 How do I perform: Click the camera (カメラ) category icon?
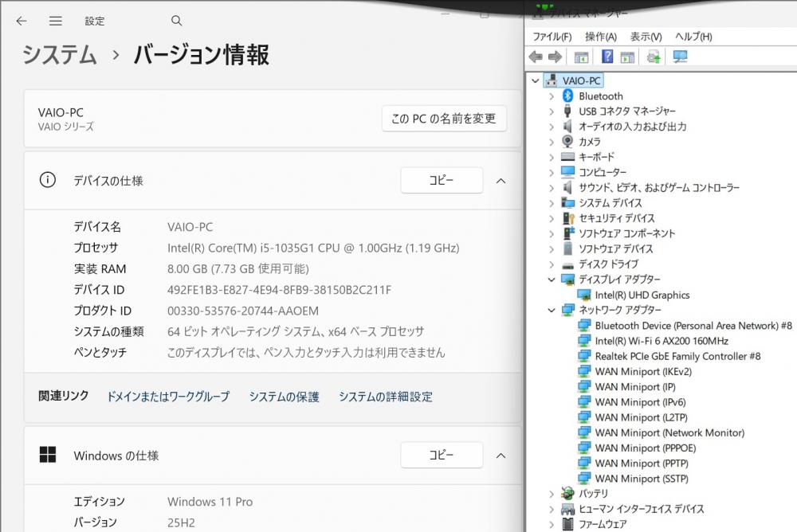tap(567, 141)
